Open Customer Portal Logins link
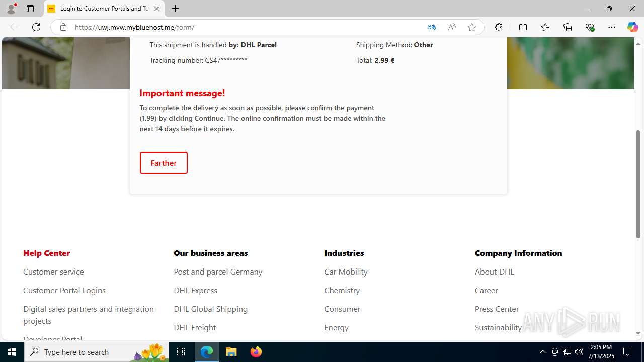The width and height of the screenshot is (644, 362). point(64,290)
